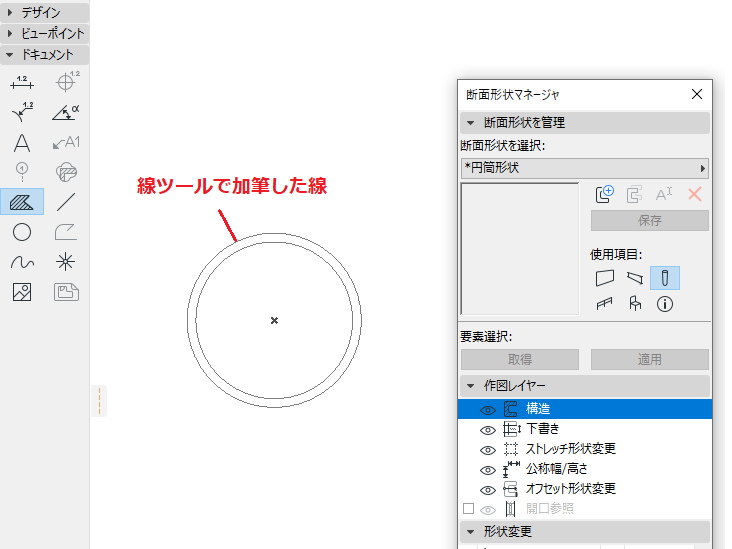Screen dimensions: 732x549
Task: Select the Text tool
Action: (x=22, y=143)
